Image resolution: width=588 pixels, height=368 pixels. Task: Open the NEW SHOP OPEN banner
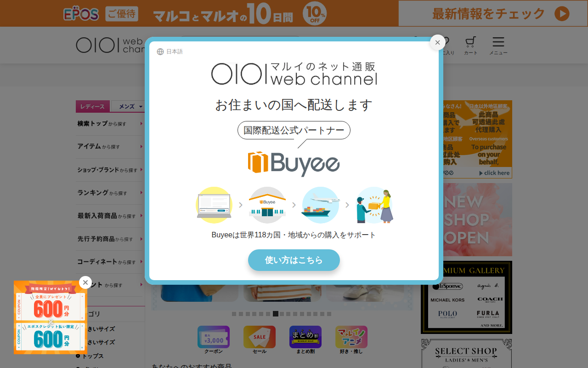[466, 220]
